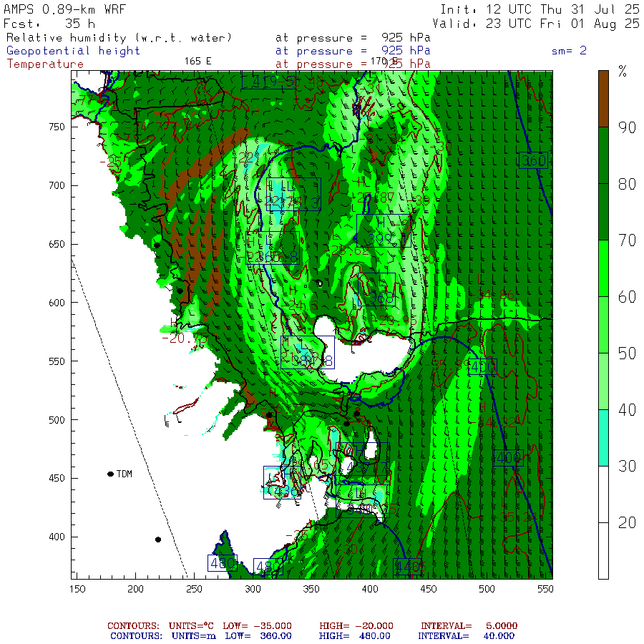Click the boxed '368' geopotential low label
Viewport: 644px width, 644px height.
[x=377, y=290]
